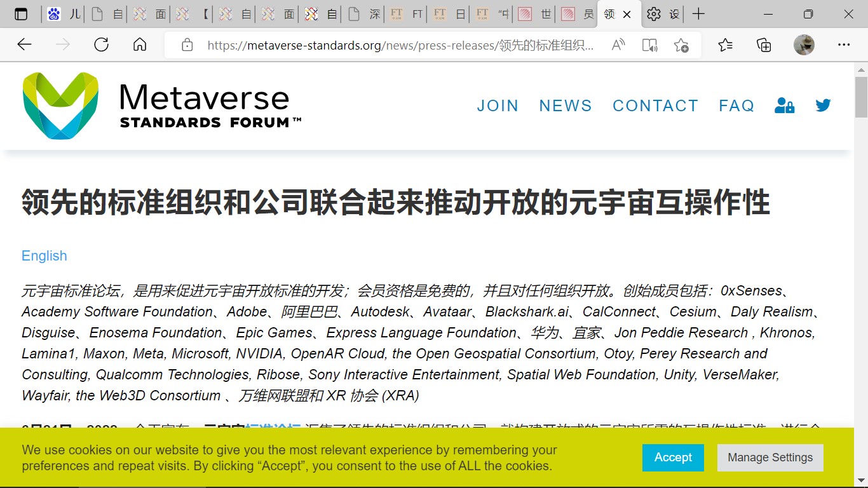Image resolution: width=868 pixels, height=488 pixels.
Task: Switch to the Baidu 儿 tab
Action: (x=64, y=14)
